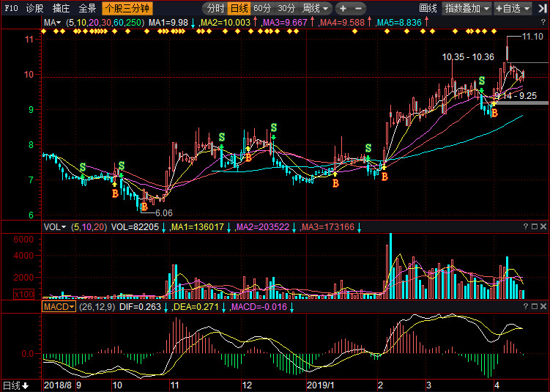
Task: Click the zoom out minus button
Action: point(360,9)
